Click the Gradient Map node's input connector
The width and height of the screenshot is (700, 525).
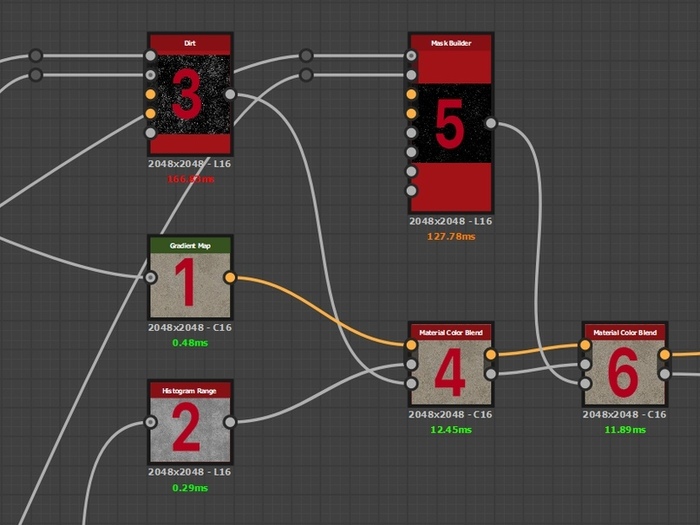click(x=150, y=277)
